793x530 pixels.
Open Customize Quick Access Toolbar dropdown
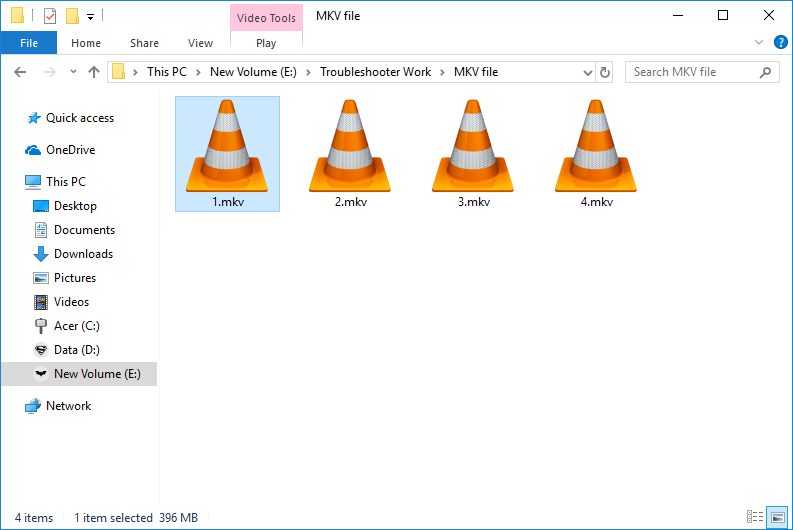point(91,17)
